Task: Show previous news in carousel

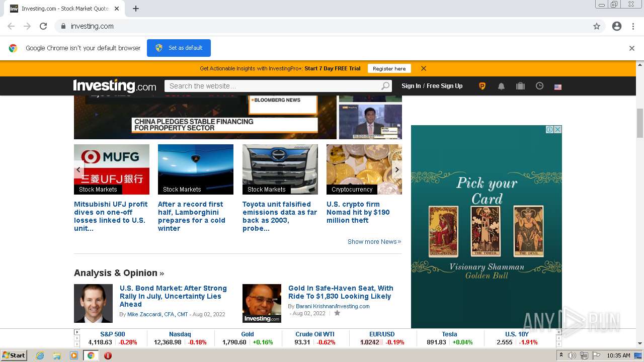Action: pyautogui.click(x=78, y=169)
